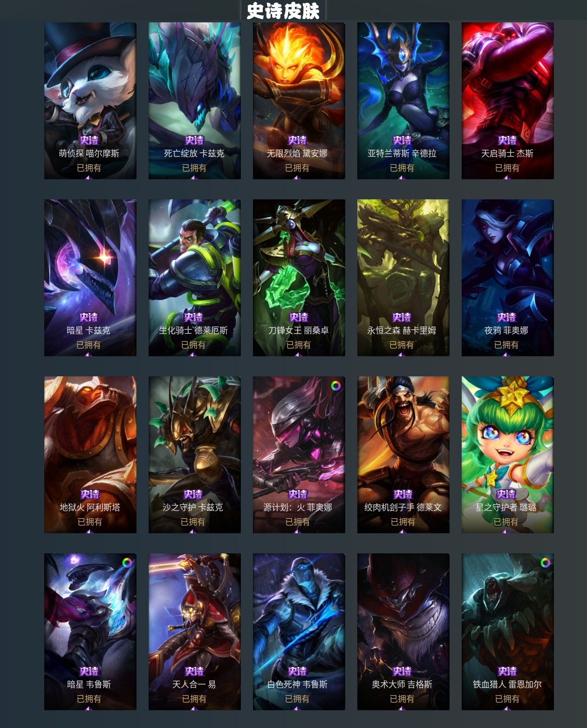Click chroma icon on 源计划:火 菲奥娜 card

[x=335, y=386]
